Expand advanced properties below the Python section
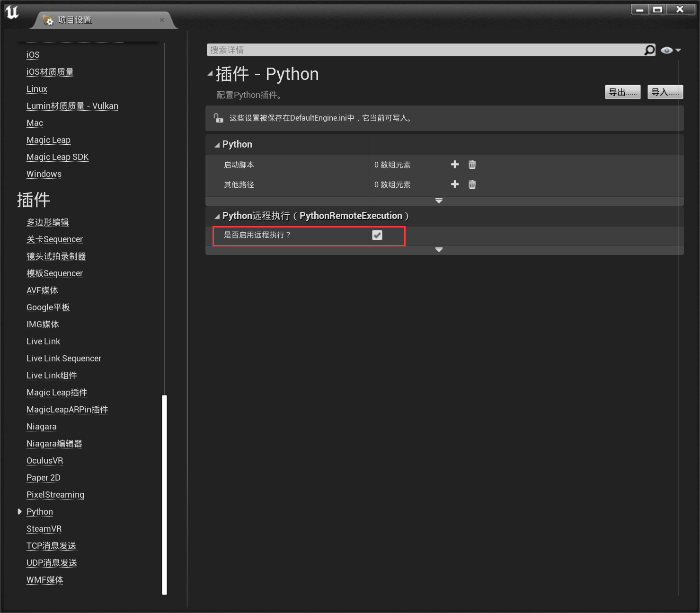This screenshot has height=613, width=700. click(x=439, y=201)
